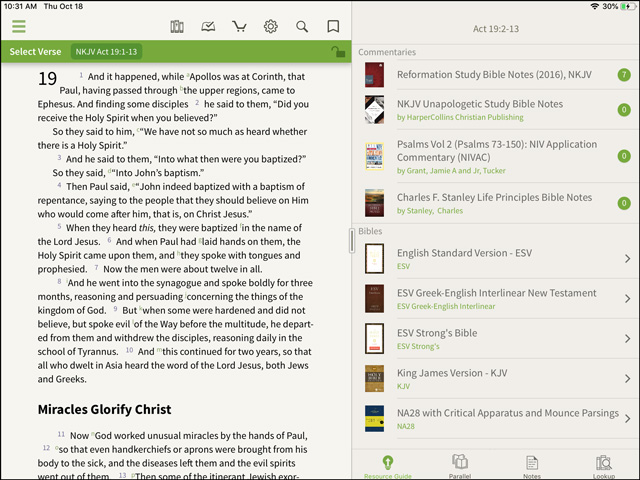Tap chapter number 19

47,79
